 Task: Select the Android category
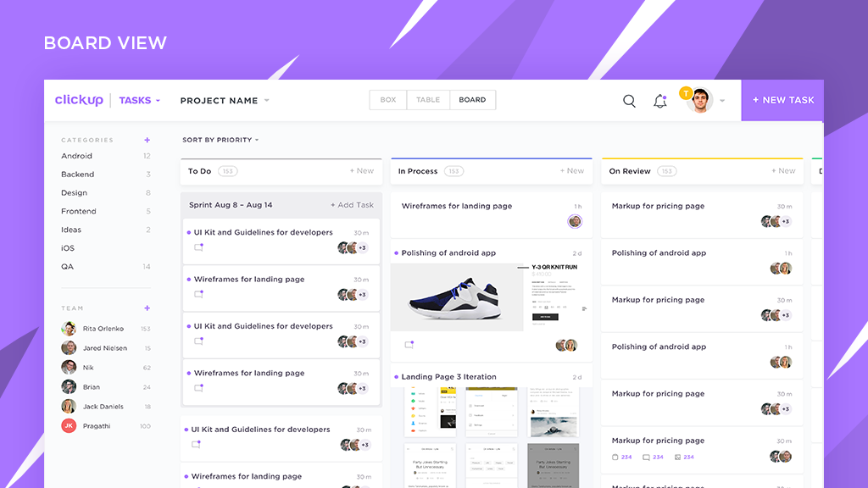coord(77,156)
